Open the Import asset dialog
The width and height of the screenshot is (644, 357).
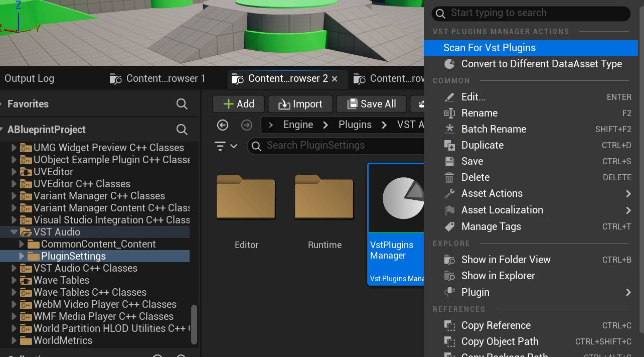(x=300, y=104)
